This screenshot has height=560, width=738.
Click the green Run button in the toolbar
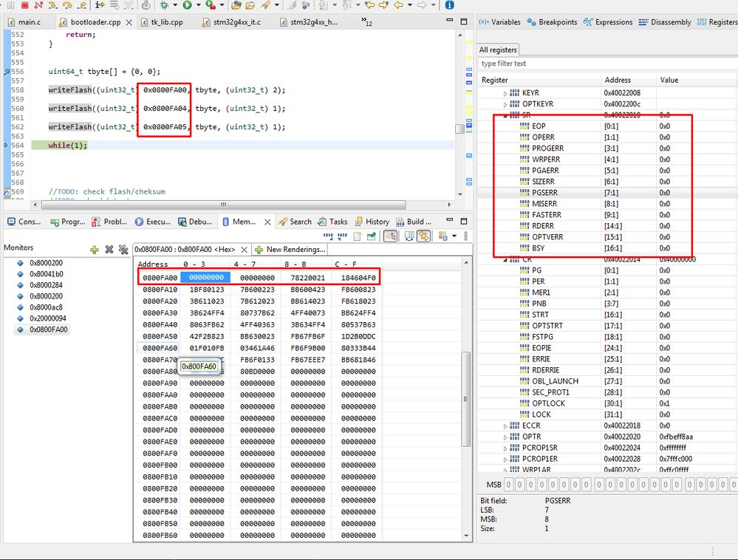[188, 5]
